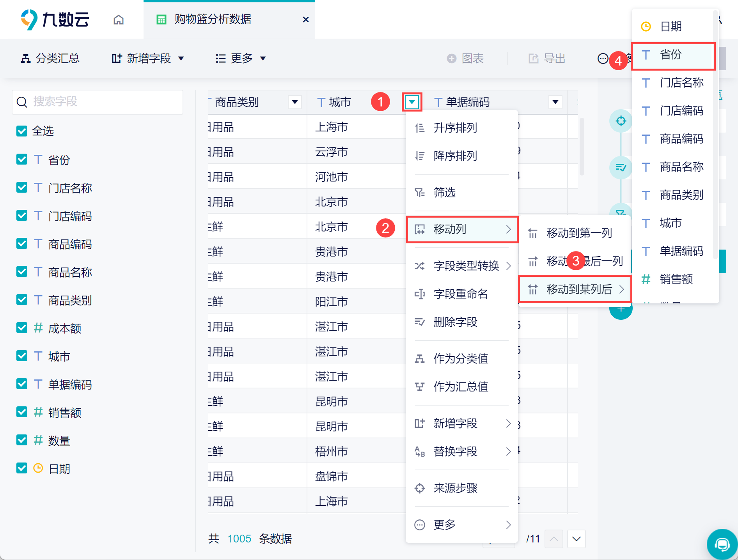The image size is (738, 560).
Task: Pick 门店名称 in the target column list
Action: [x=673, y=83]
